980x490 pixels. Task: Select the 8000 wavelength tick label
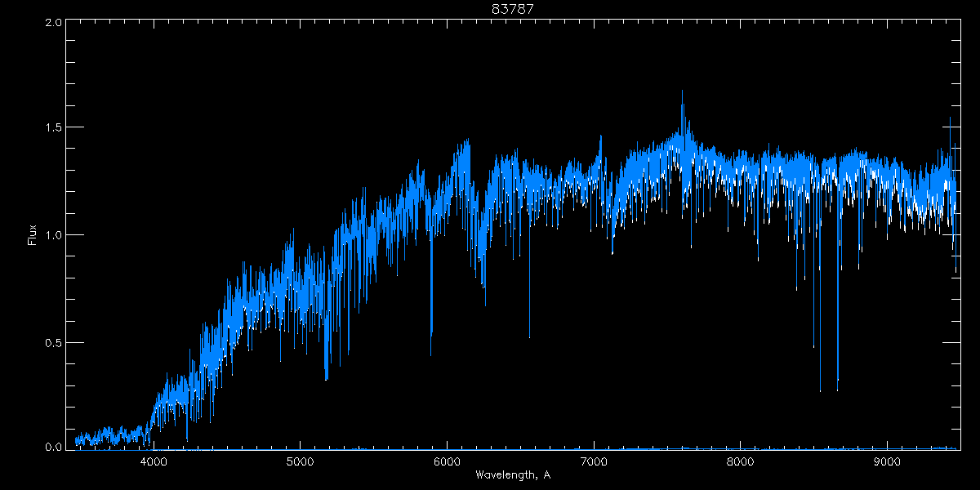coord(740,461)
